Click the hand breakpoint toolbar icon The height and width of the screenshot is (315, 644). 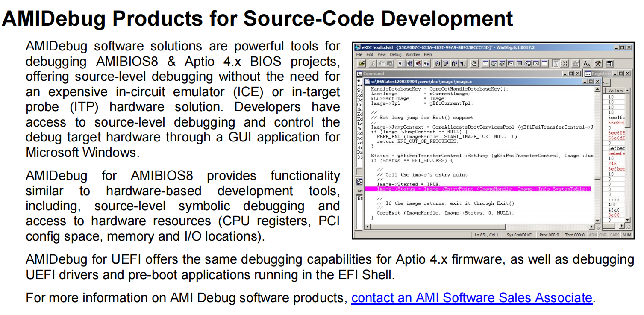coord(474,63)
